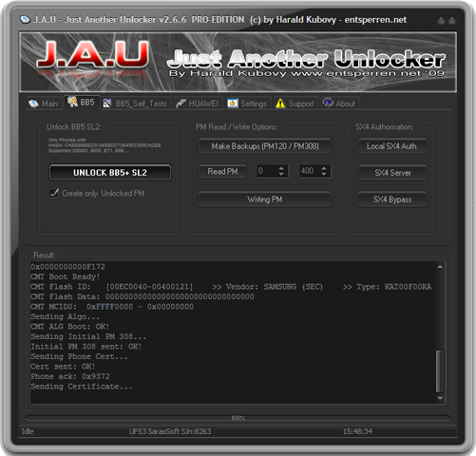
Task: Click the Idle status bar text
Action: pos(28,431)
